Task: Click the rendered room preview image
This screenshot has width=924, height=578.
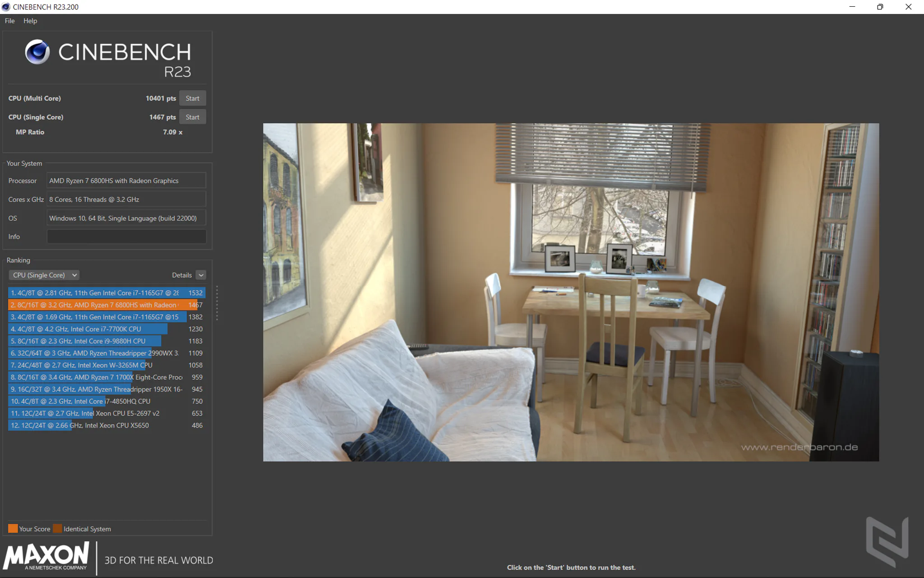Action: coord(571,292)
